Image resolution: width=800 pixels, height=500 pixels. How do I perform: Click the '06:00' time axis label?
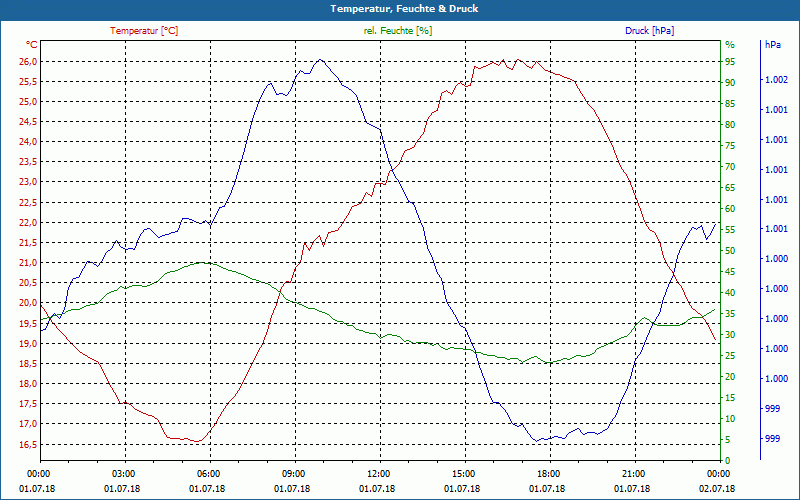point(210,473)
